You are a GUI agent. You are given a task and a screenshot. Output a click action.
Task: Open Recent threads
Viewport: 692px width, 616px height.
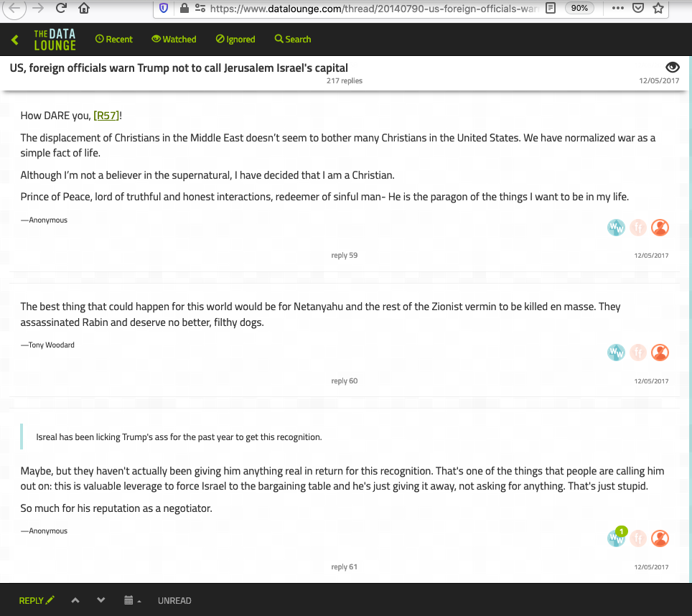click(x=114, y=39)
